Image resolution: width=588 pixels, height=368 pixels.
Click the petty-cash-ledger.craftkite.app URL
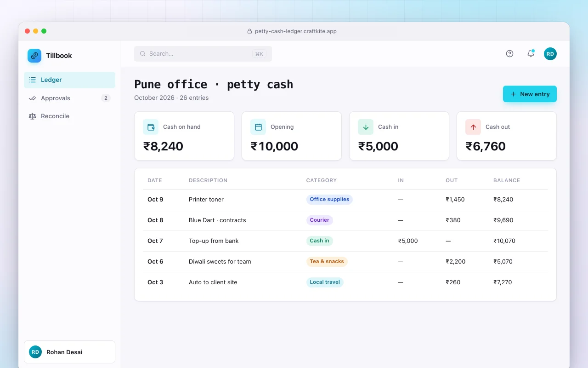pos(296,31)
